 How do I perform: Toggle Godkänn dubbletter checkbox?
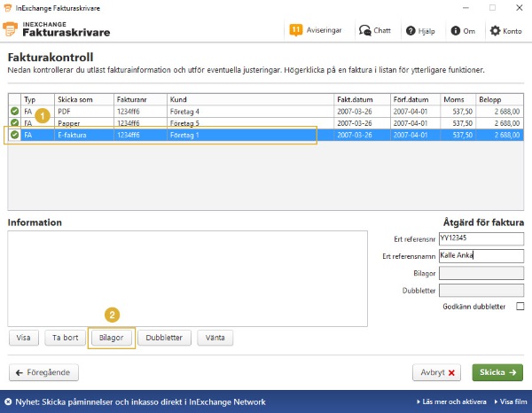click(x=520, y=306)
